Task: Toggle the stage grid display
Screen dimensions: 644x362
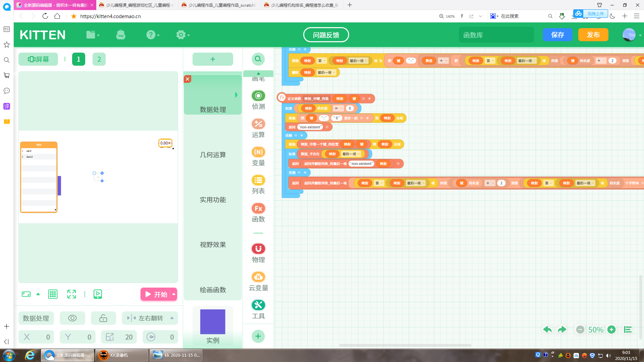Action: click(53, 294)
